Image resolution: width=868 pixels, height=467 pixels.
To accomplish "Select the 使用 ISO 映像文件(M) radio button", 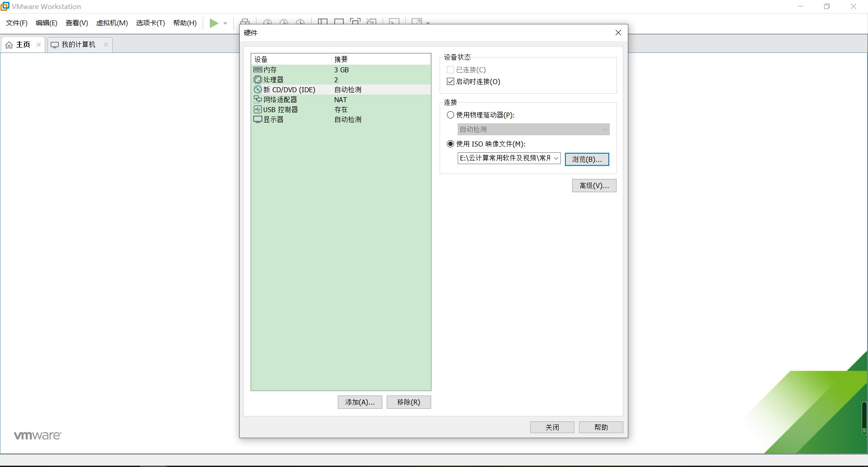I will 451,144.
